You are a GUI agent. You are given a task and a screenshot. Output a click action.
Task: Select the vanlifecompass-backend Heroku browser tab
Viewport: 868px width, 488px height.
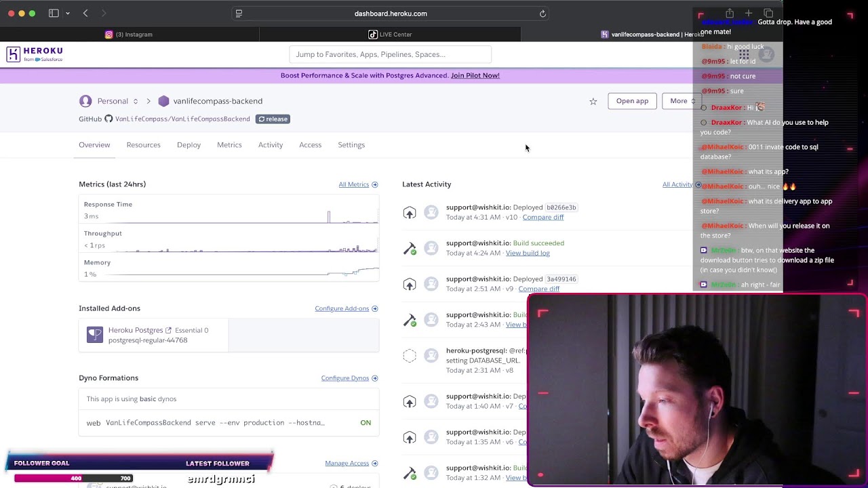pos(651,35)
